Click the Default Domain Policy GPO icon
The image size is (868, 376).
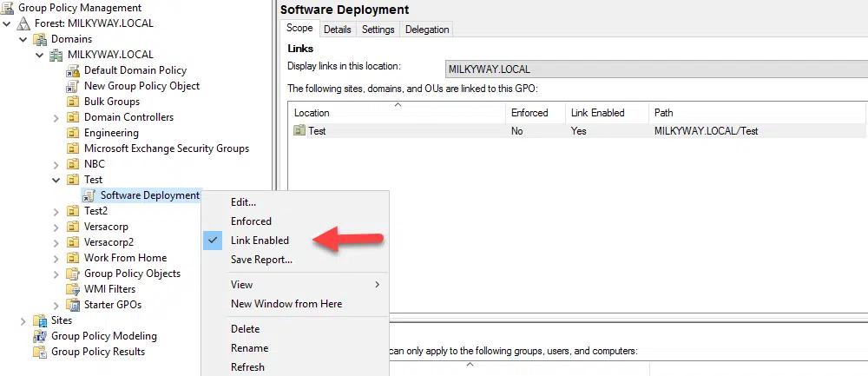point(73,70)
